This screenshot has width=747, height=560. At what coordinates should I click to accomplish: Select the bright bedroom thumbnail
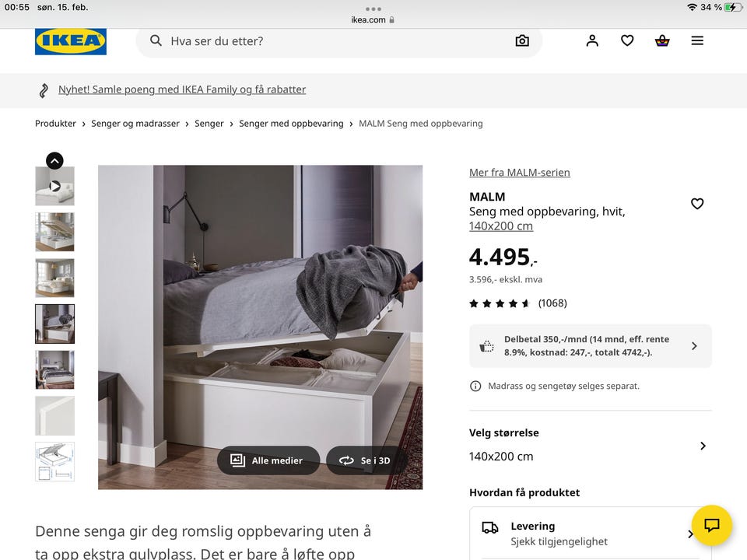click(54, 278)
